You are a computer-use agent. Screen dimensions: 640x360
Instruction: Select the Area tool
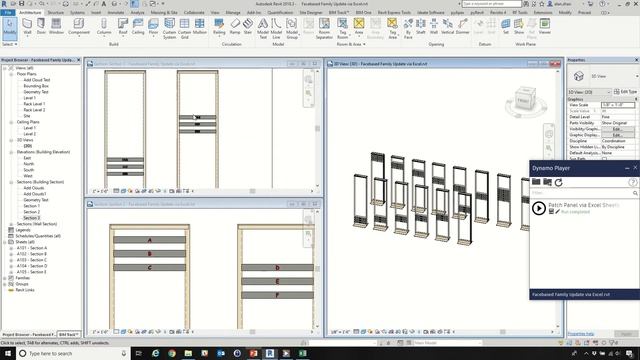tap(359, 26)
